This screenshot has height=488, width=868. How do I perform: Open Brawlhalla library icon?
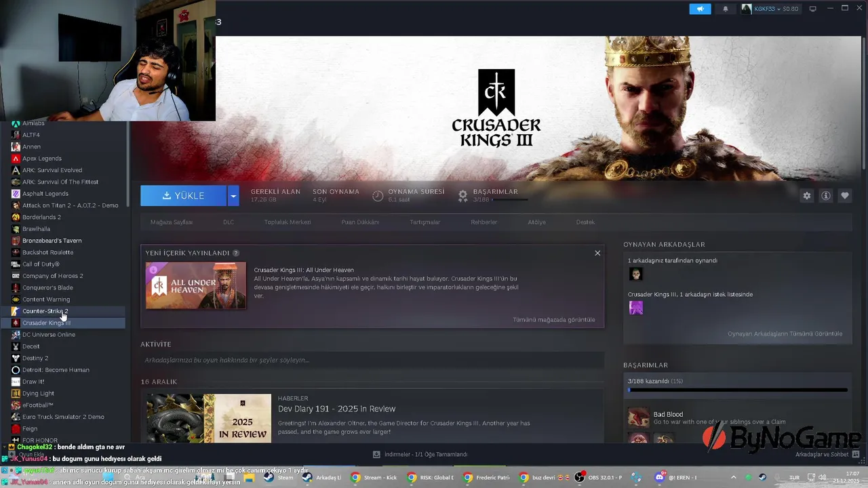point(16,229)
